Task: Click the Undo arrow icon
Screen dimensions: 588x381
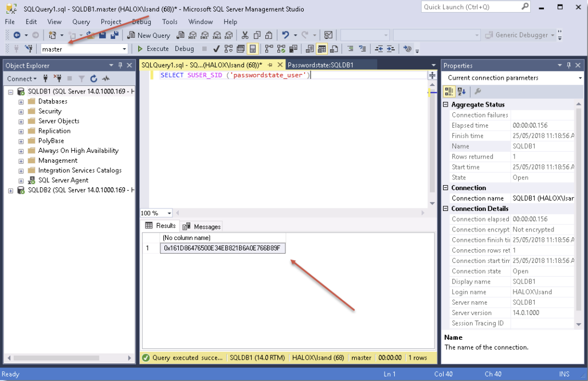Action: click(286, 35)
